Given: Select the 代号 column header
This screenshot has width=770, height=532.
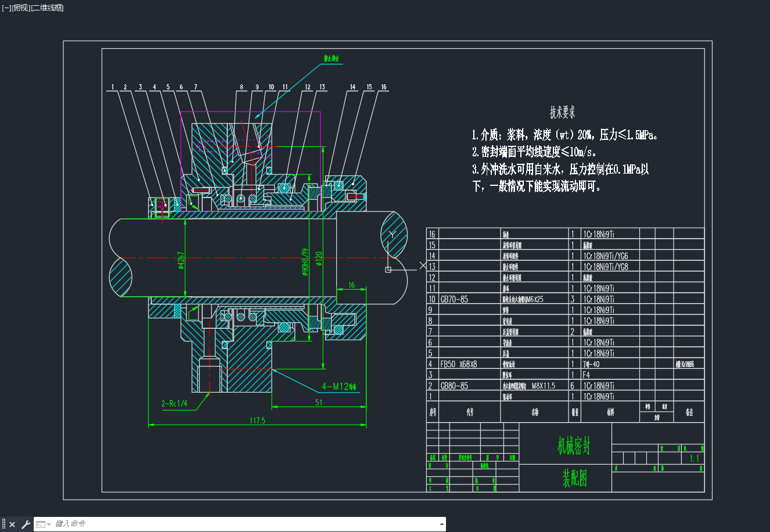Looking at the screenshot, I should (x=470, y=412).
